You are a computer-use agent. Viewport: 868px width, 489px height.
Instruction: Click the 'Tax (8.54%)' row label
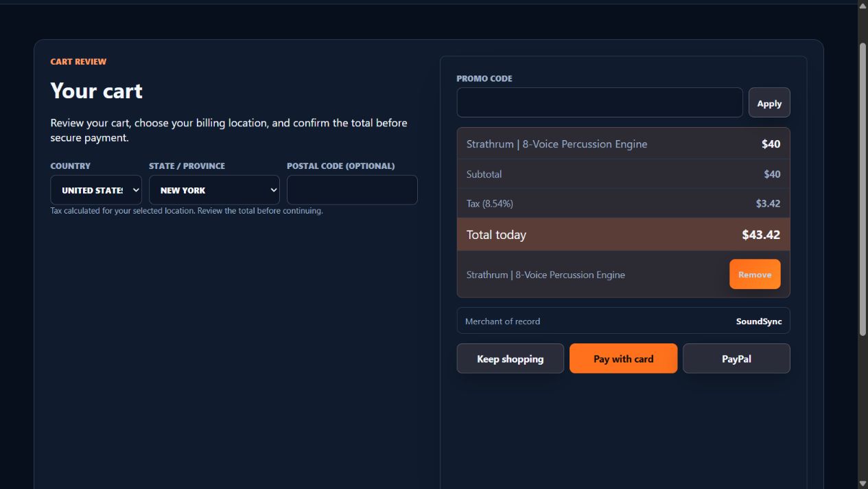click(x=490, y=204)
